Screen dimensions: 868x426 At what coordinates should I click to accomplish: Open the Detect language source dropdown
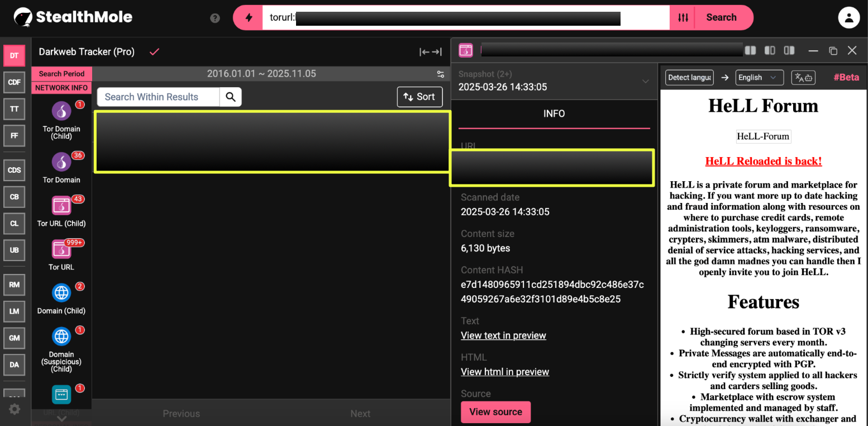coord(689,78)
